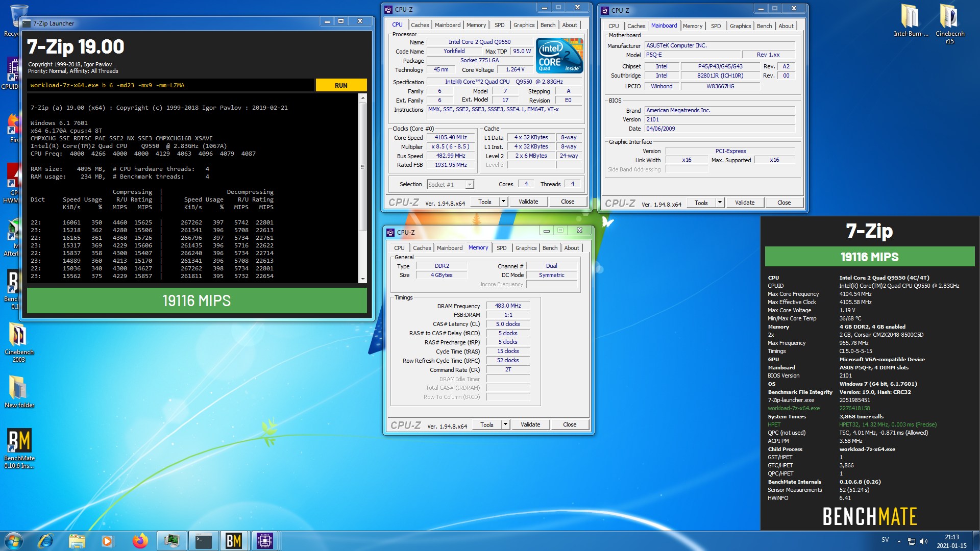980x551 pixels.
Task: Open Internet Explorer from the taskbar
Action: click(45, 541)
